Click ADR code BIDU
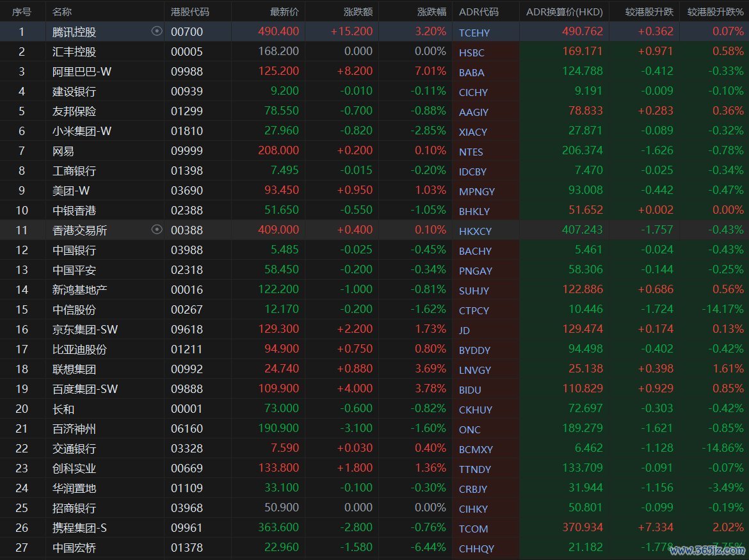This screenshot has width=749, height=560. 470,390
